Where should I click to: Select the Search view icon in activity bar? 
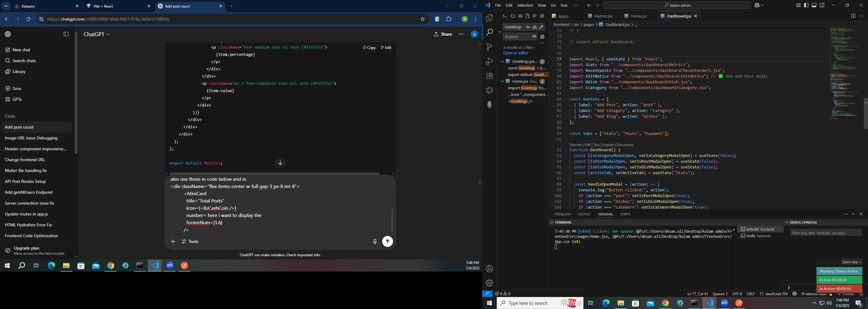pyautogui.click(x=489, y=32)
